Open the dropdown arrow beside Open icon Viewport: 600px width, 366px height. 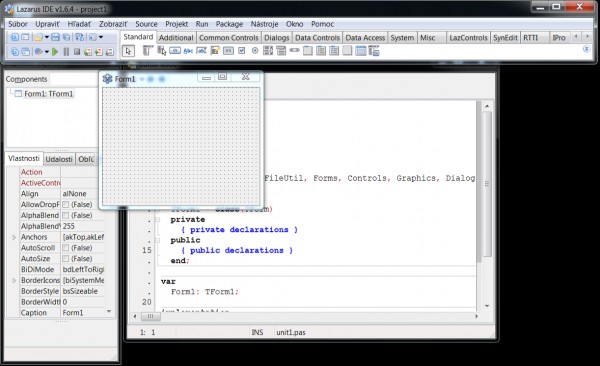(x=47, y=37)
